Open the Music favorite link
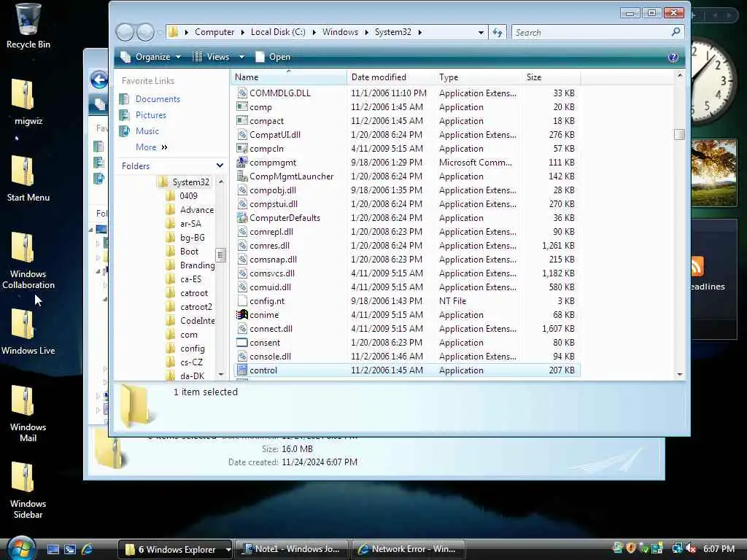747x560 pixels. pos(147,131)
